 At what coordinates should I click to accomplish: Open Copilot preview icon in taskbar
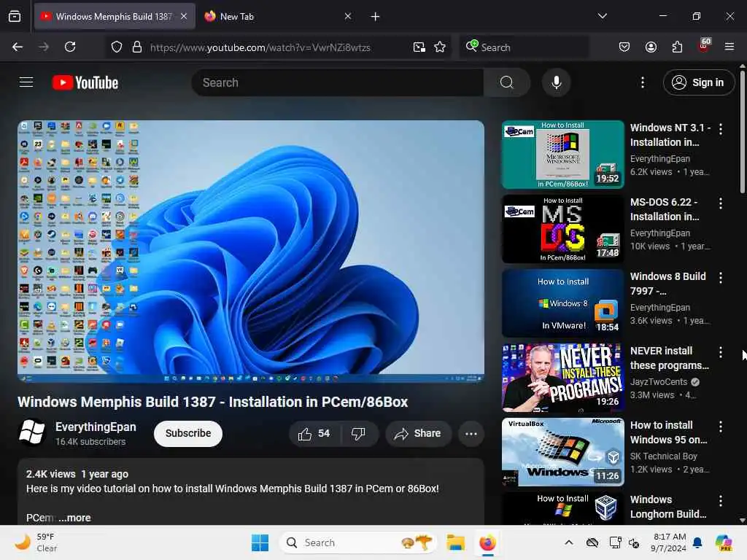click(x=724, y=542)
